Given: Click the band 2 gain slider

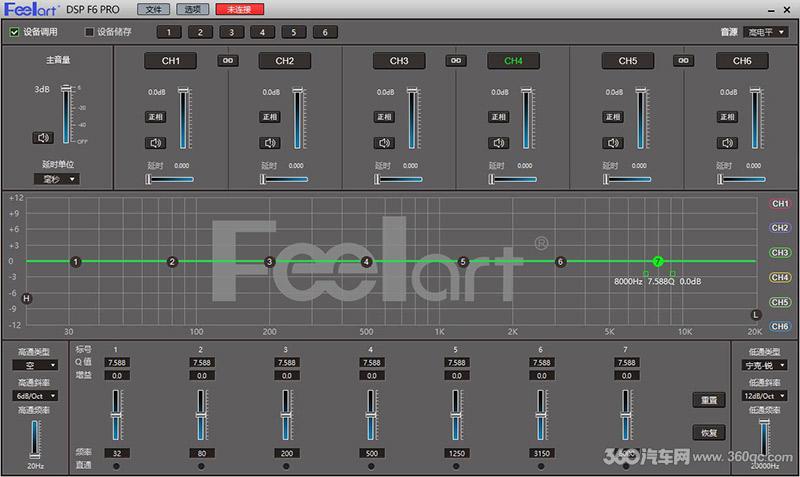Looking at the screenshot, I should point(201,415).
